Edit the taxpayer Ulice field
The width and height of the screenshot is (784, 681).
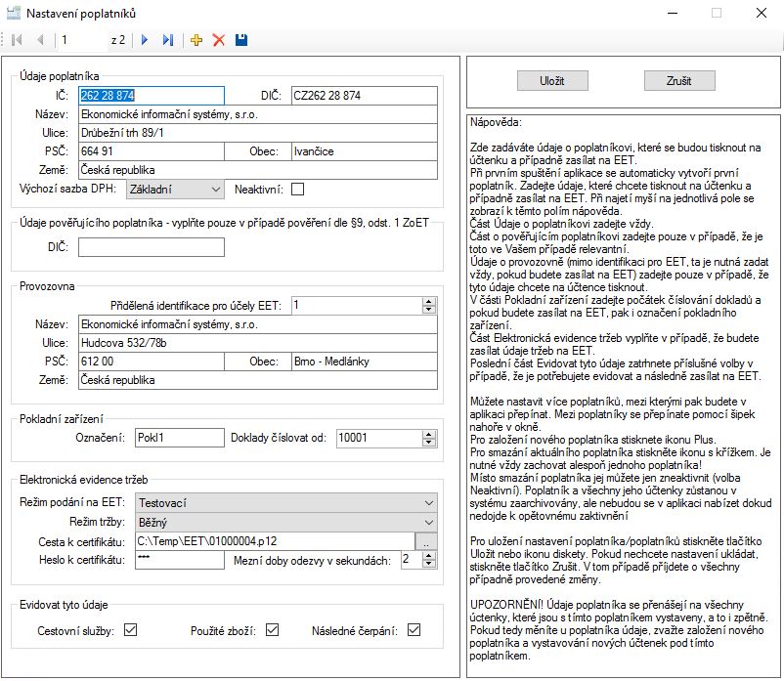coord(258,133)
